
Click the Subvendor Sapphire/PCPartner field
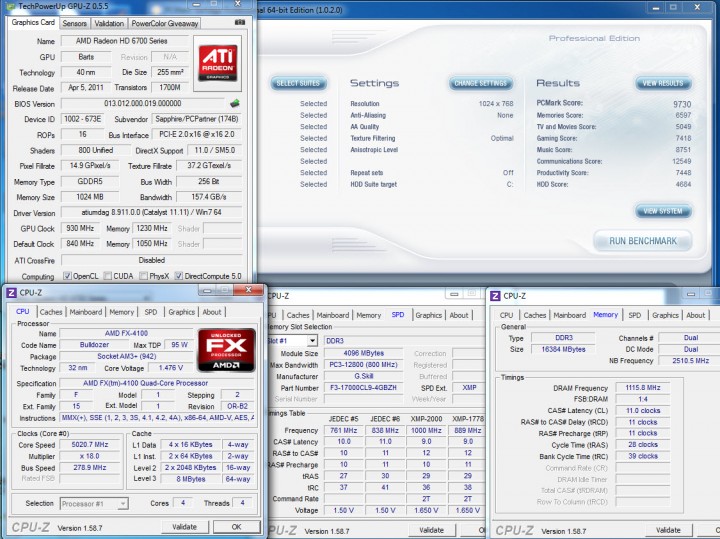tap(197, 119)
